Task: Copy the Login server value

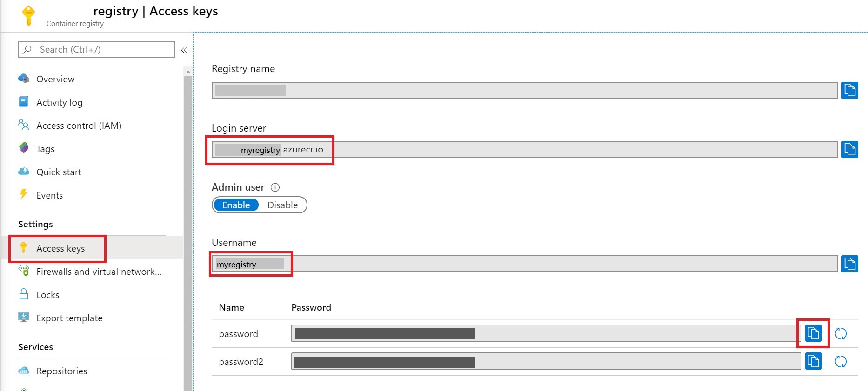Action: tap(849, 149)
